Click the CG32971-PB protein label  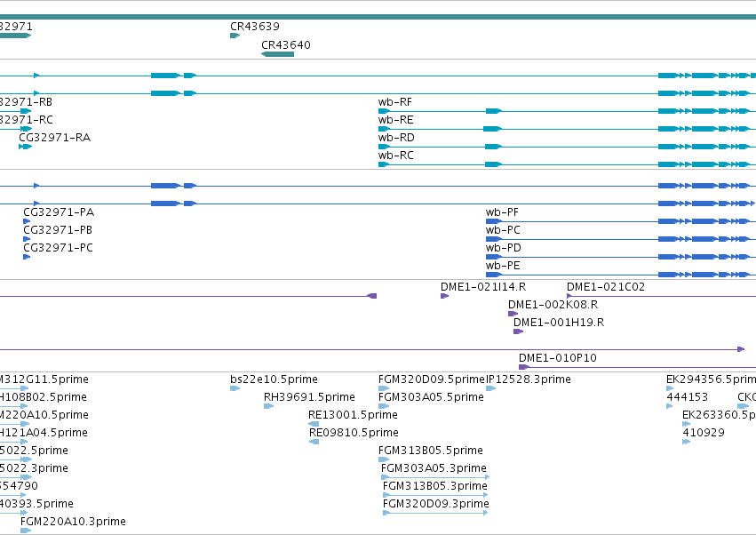[58, 230]
